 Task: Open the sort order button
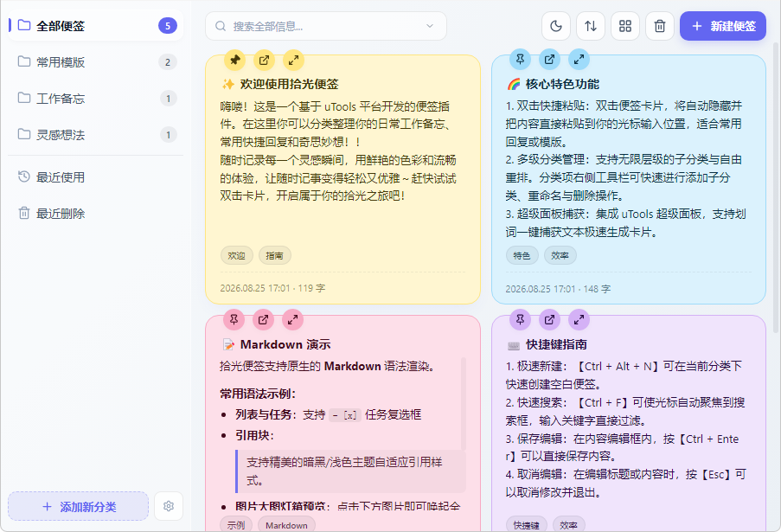point(591,26)
